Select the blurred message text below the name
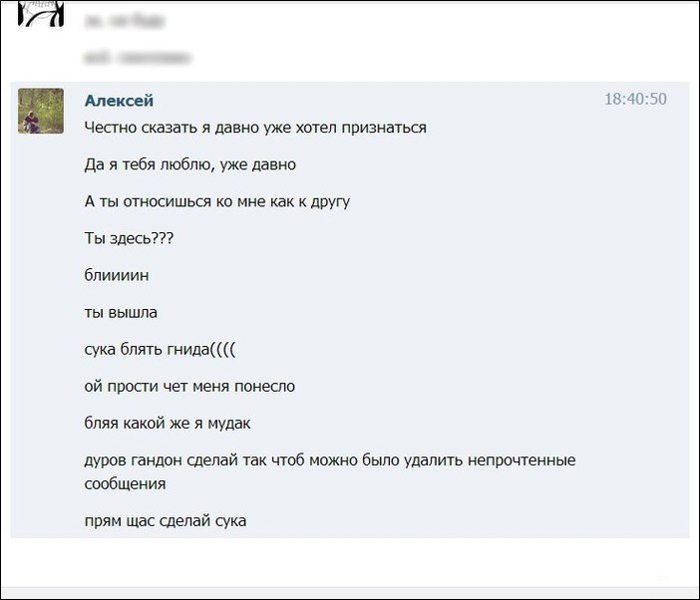700x600 pixels. [x=138, y=58]
